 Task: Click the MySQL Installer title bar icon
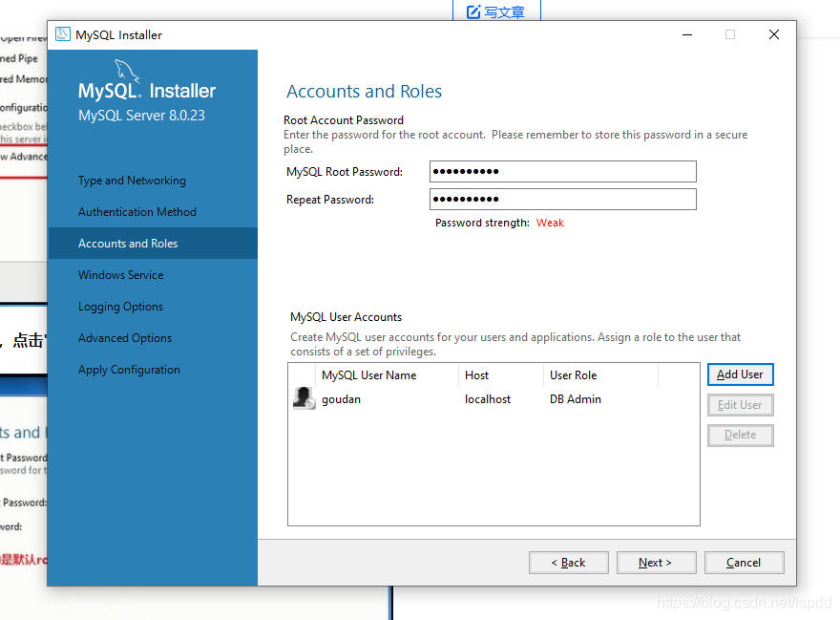tap(63, 34)
